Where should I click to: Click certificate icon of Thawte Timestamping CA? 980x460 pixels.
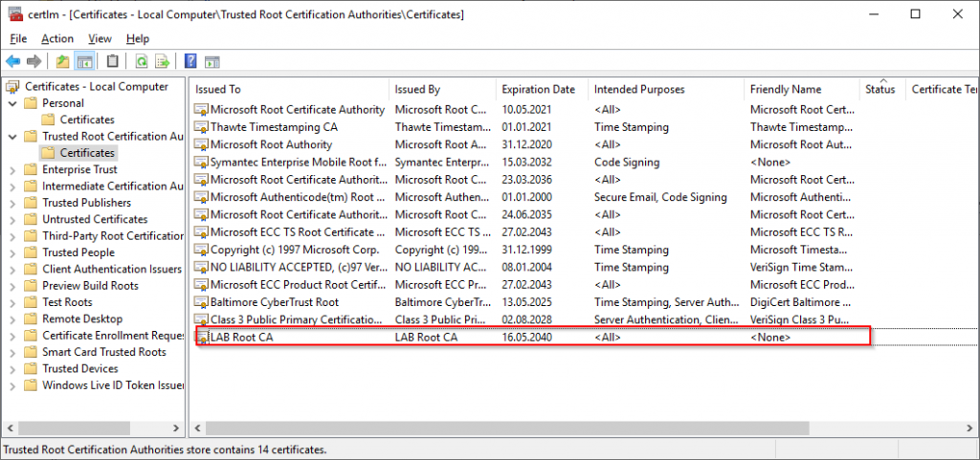click(201, 128)
